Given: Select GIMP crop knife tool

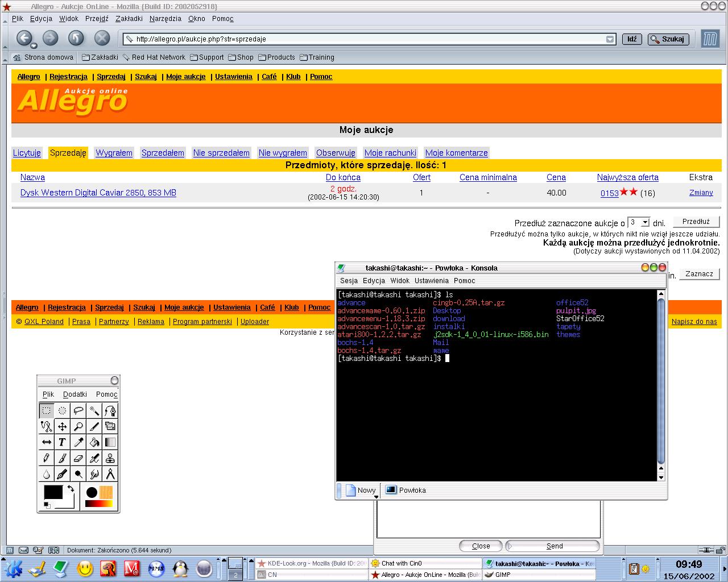Looking at the screenshot, I should click(94, 426).
